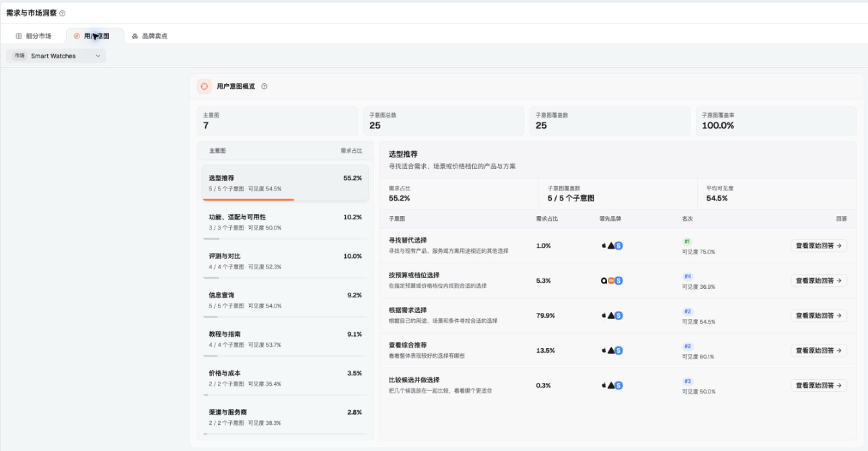Click black triangle brand logo in 寻找替代选择 row
The image size is (868, 451).
pos(612,246)
